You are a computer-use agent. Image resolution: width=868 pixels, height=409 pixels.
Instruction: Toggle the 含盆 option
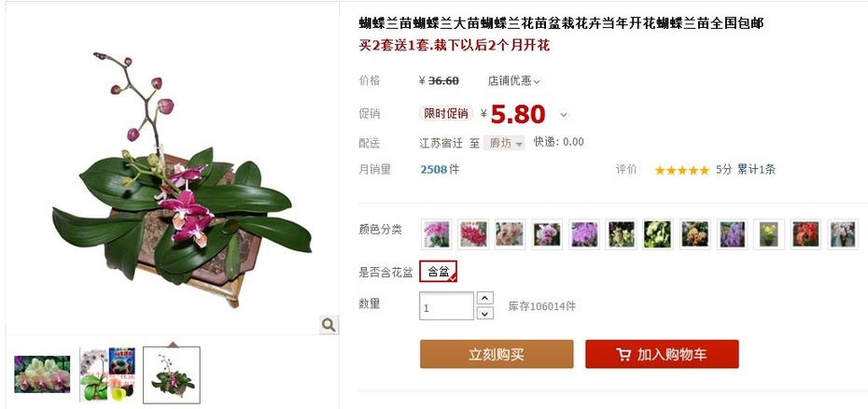(439, 272)
